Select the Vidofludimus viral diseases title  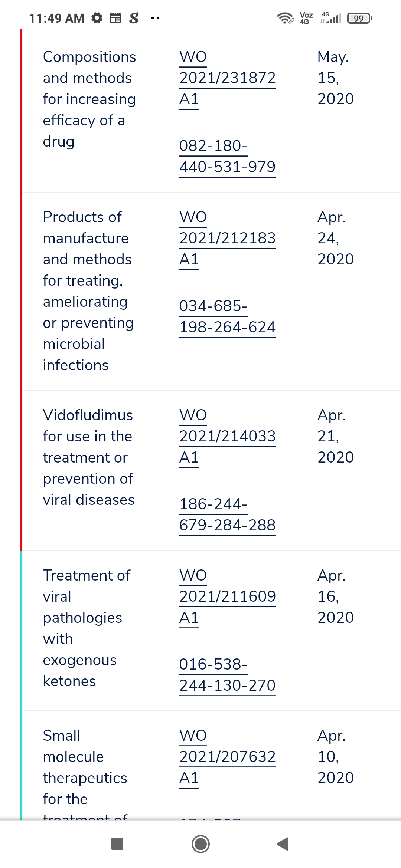(88, 457)
